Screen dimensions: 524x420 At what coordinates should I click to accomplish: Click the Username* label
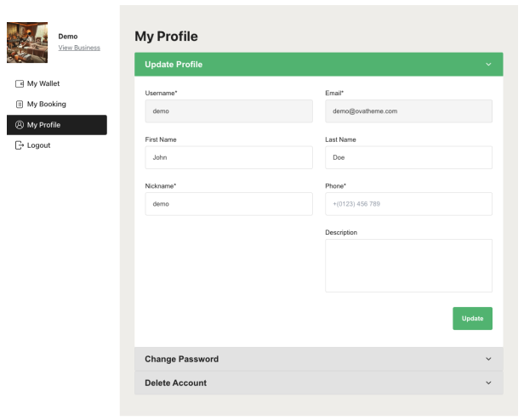coord(161,94)
